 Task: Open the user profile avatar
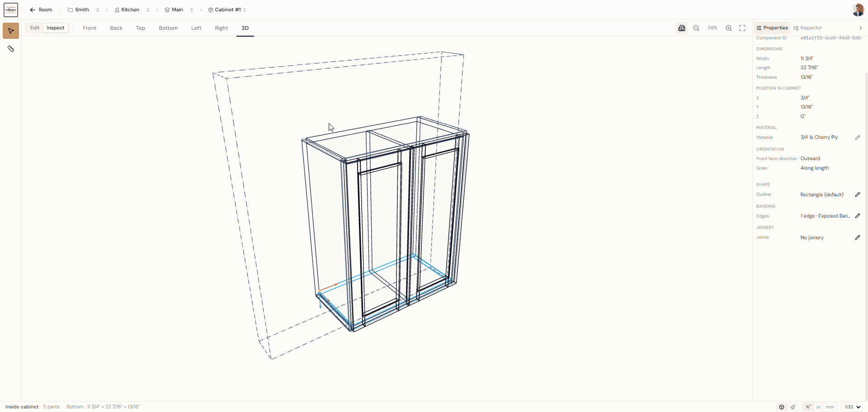pos(858,9)
